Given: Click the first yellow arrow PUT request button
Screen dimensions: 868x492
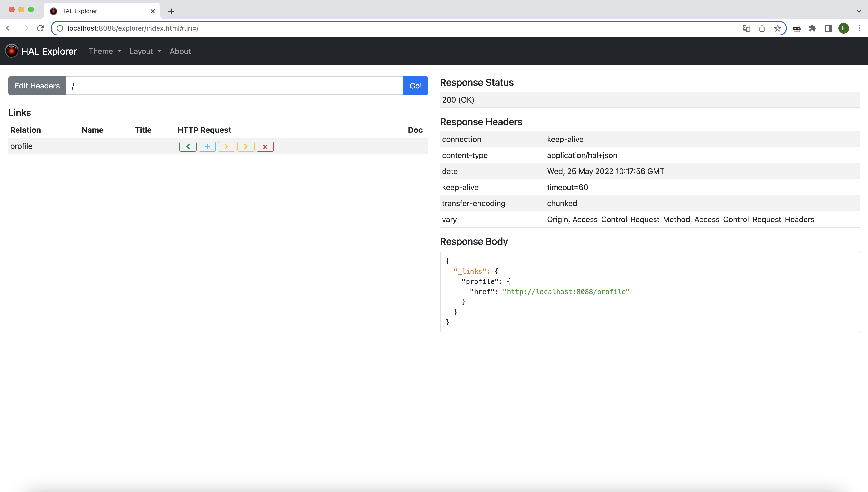Looking at the screenshot, I should tap(226, 147).
